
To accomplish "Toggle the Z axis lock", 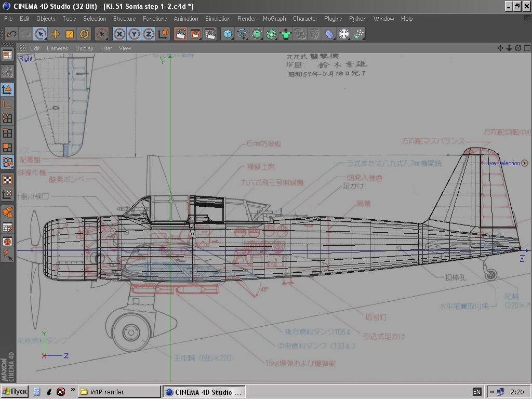I will [x=149, y=34].
